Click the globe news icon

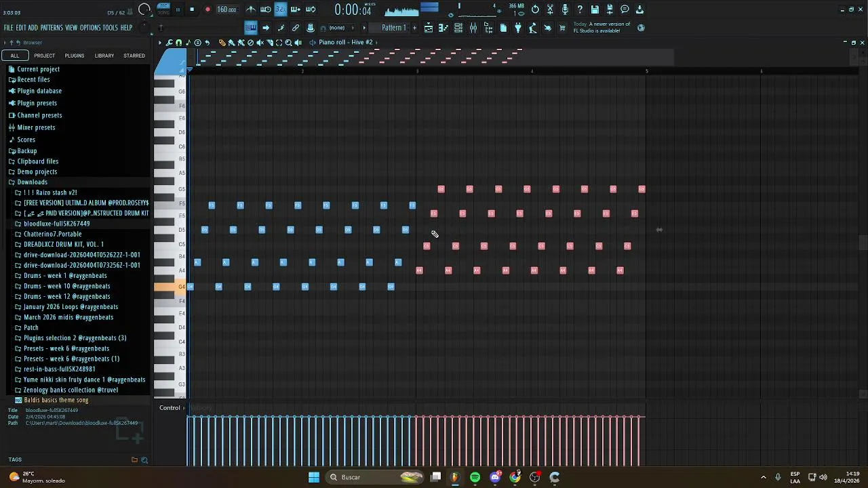[x=641, y=28]
